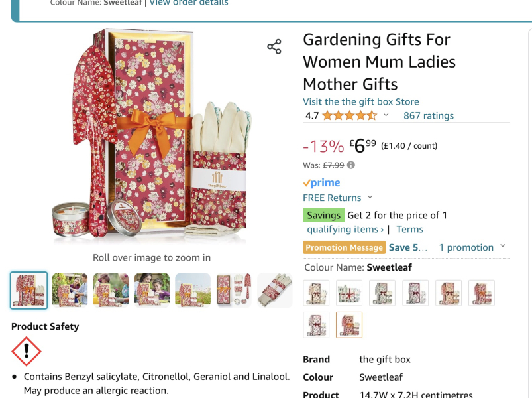The width and height of the screenshot is (532, 398).
Task: Click the star rating icons
Action: click(x=349, y=116)
